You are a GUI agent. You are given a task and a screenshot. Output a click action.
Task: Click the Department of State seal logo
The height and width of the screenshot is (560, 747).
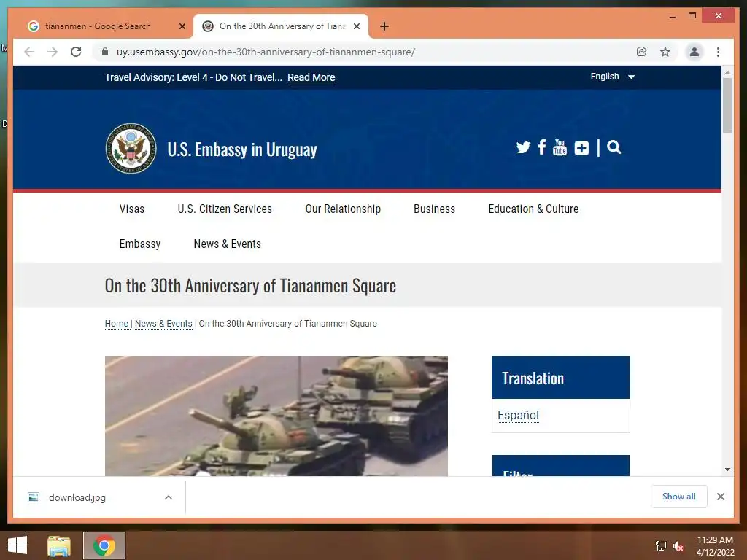pos(131,148)
